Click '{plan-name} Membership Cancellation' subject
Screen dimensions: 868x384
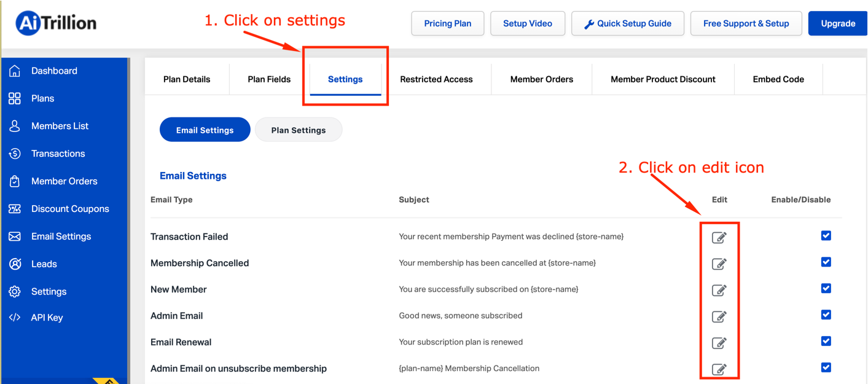pos(469,369)
